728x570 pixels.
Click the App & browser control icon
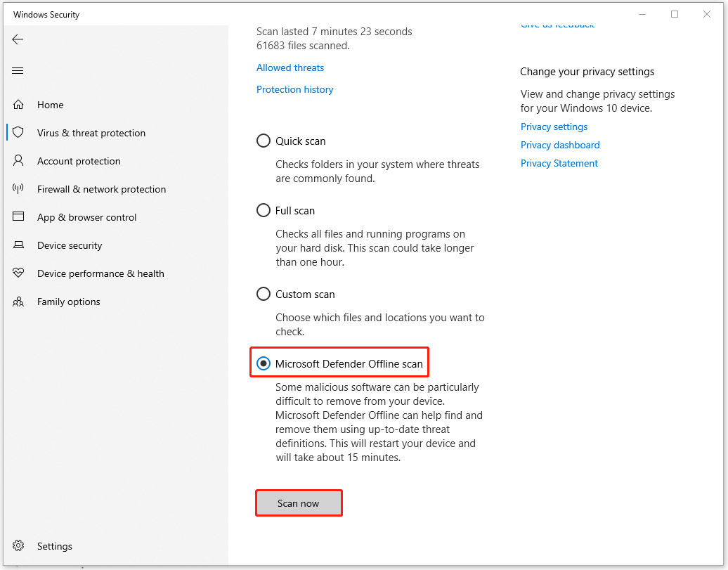(x=18, y=217)
